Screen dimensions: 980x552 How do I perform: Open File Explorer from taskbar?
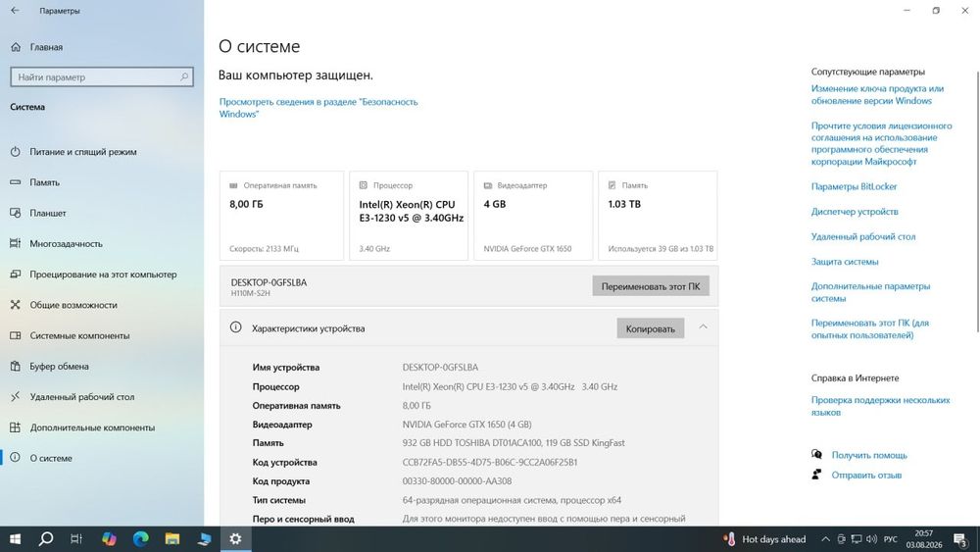tap(172, 539)
